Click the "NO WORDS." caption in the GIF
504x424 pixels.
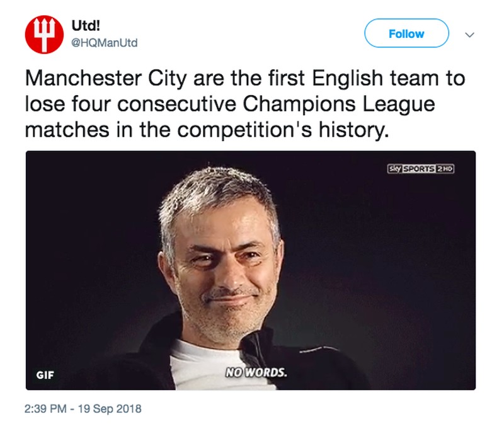coord(255,372)
